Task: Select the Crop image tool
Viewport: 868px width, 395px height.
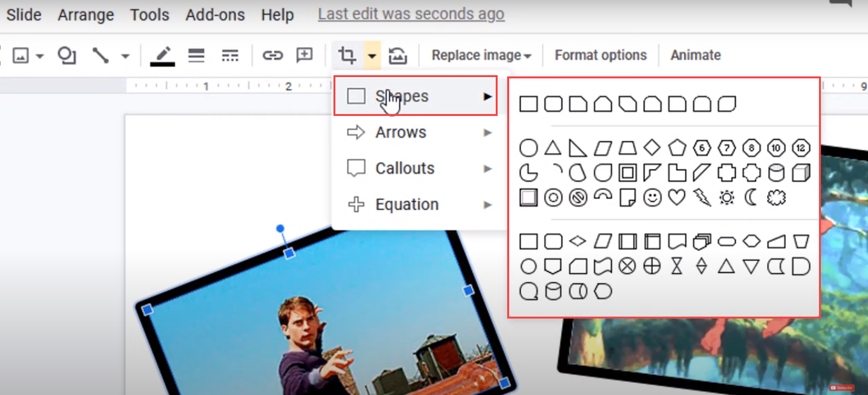Action: tap(346, 55)
